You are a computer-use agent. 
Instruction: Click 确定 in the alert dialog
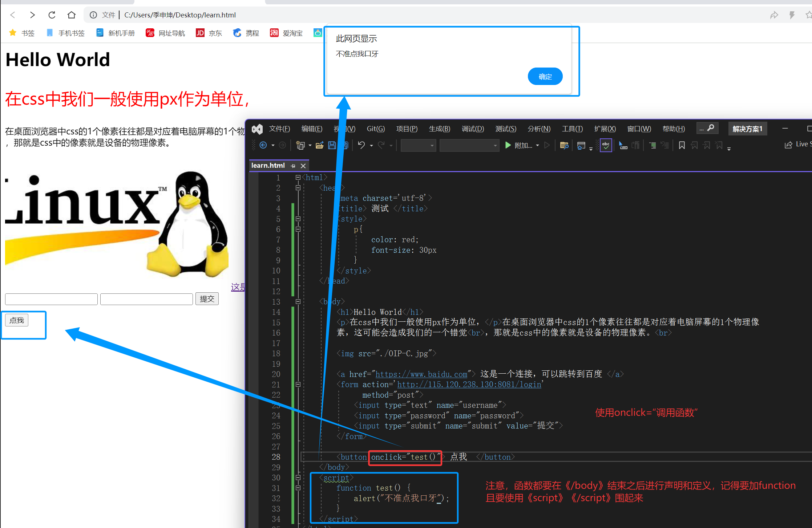[x=545, y=76]
